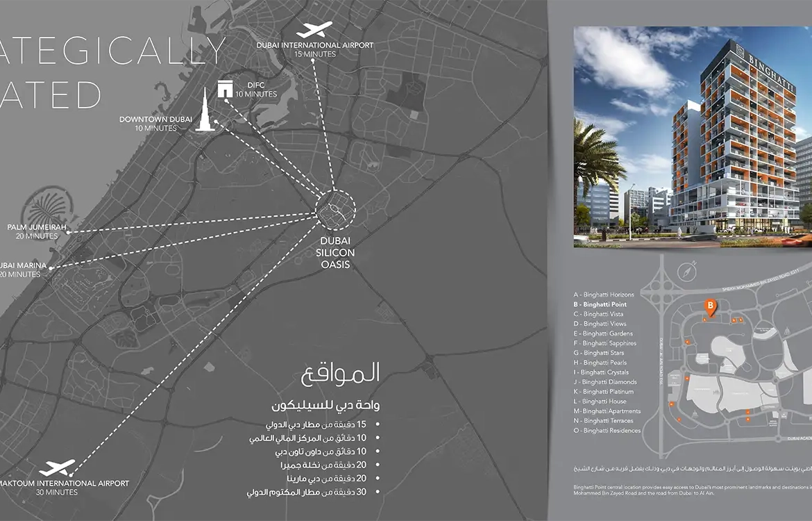This screenshot has width=812, height=521.
Task: Open the Binghatti tower rendering image
Action: point(693,137)
